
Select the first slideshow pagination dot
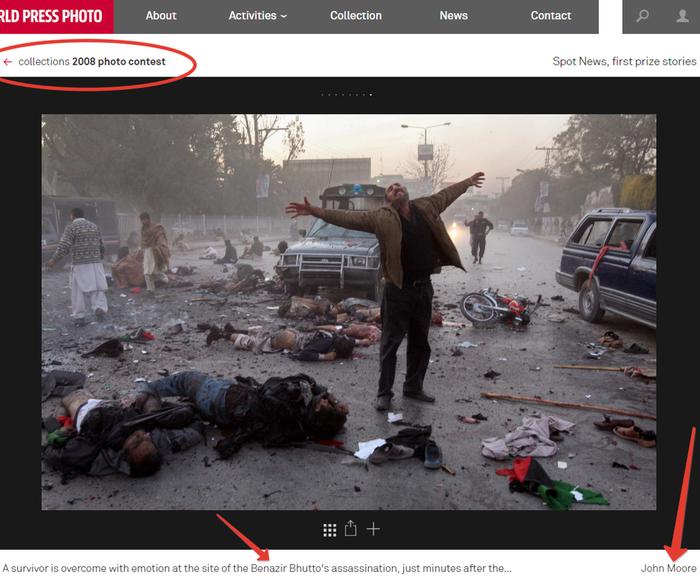[322, 95]
